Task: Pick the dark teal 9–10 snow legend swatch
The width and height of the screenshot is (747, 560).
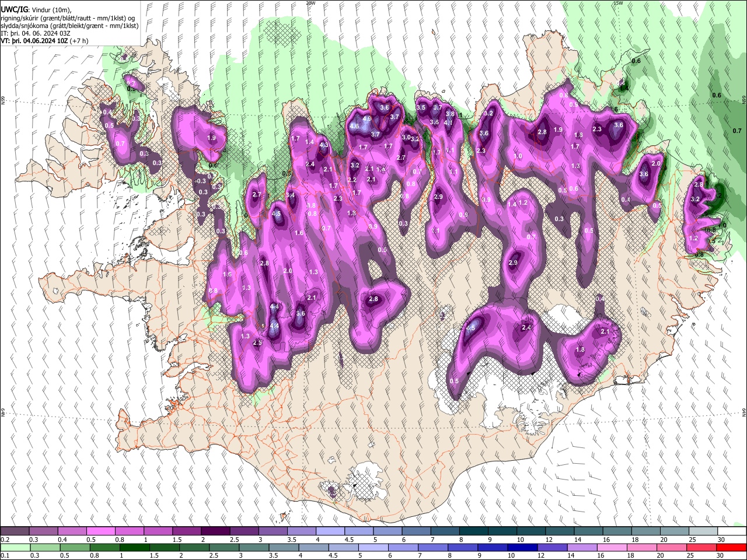Action: (502, 531)
